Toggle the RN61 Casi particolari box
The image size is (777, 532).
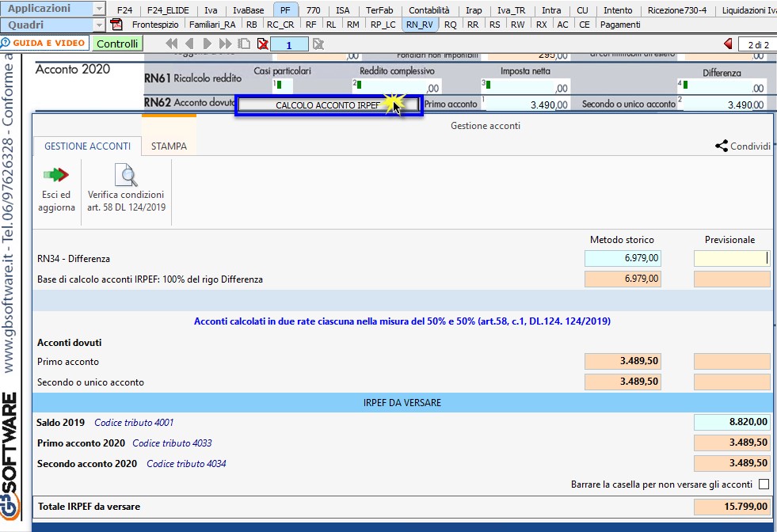pyautogui.click(x=284, y=86)
